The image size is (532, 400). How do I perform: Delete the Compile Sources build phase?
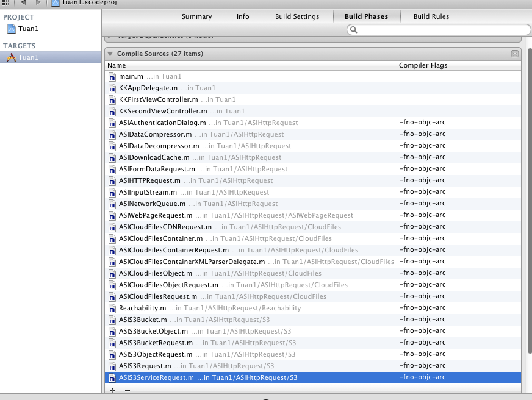tap(515, 54)
